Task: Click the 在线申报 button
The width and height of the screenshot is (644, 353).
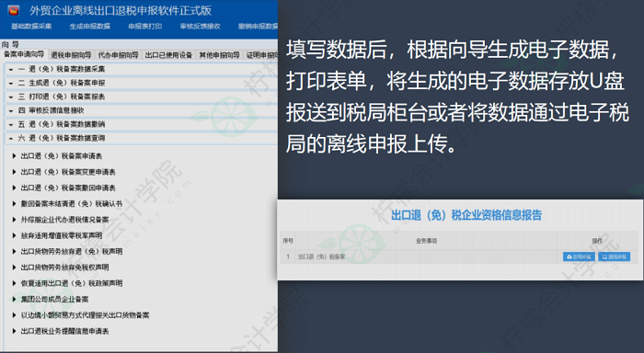Action: (x=579, y=257)
